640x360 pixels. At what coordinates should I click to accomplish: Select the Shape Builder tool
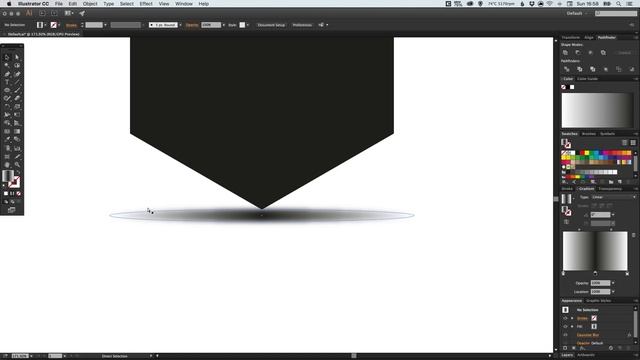(7, 123)
